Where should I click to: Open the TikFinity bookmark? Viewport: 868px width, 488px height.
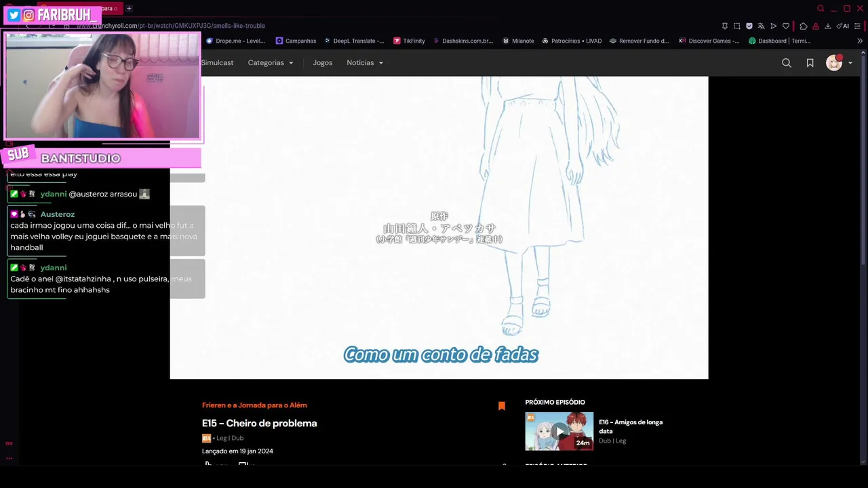click(x=409, y=41)
